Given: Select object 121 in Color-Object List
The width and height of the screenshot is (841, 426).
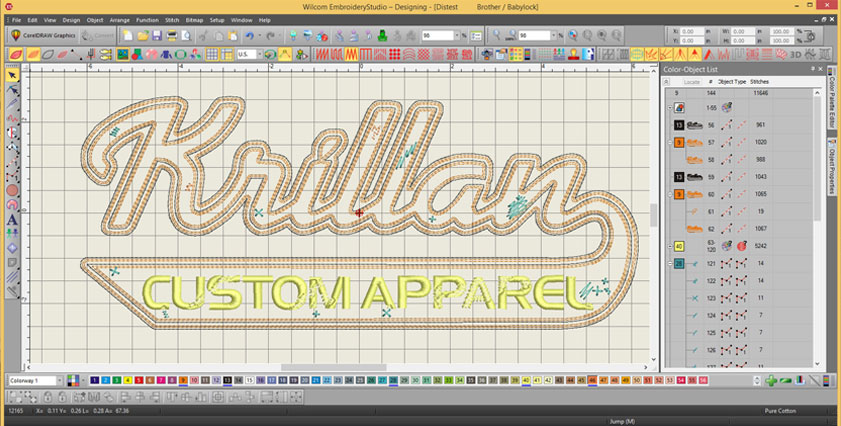Looking at the screenshot, I should click(x=712, y=263).
